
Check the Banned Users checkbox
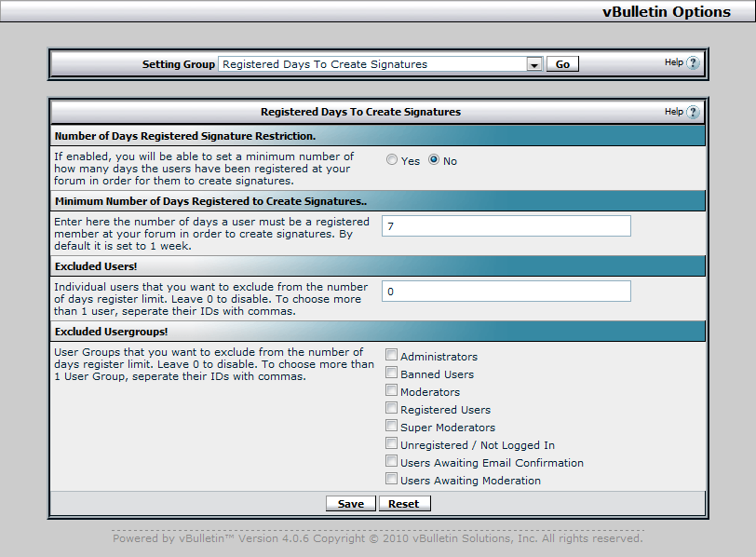[x=392, y=374]
